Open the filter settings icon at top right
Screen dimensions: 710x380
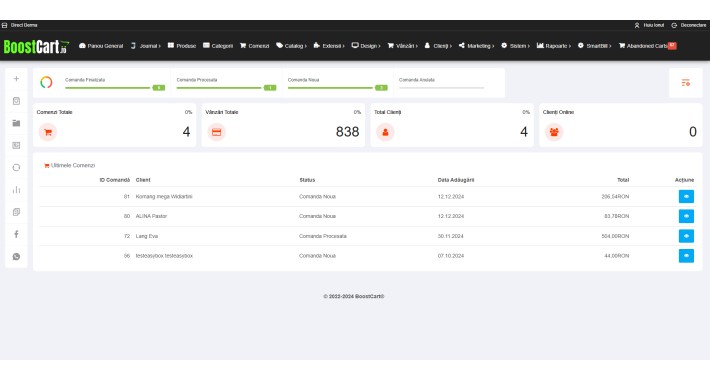[x=686, y=82]
